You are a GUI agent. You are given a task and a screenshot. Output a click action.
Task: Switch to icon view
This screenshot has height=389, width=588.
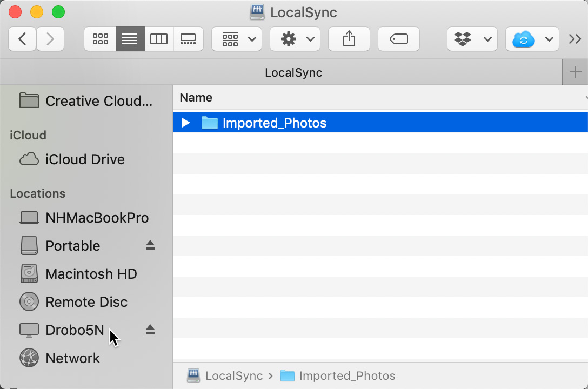[100, 39]
